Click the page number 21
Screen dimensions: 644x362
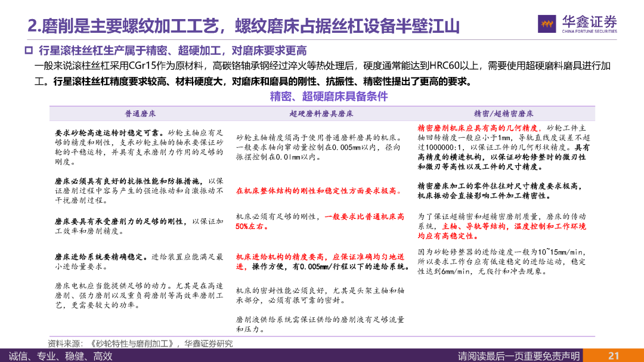coord(614,356)
